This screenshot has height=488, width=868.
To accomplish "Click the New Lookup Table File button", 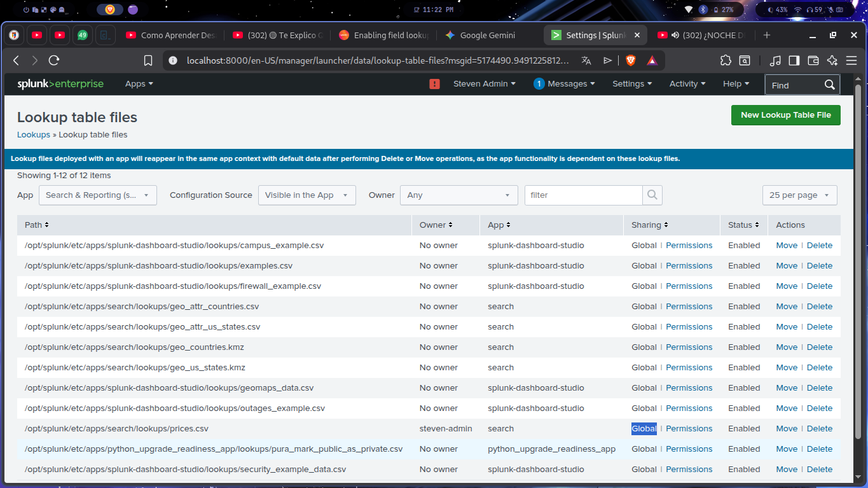I will [x=785, y=115].
